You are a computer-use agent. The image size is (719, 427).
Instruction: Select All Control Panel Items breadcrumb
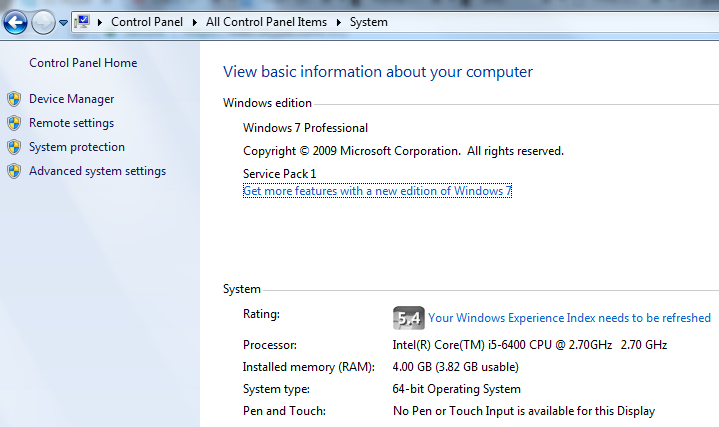click(266, 22)
